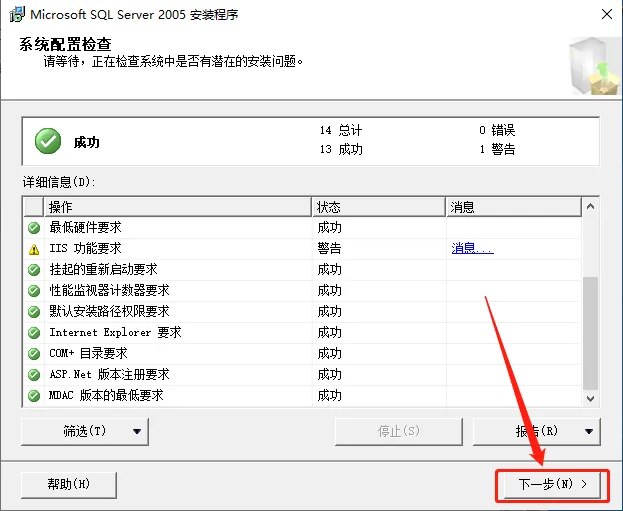Select the 默认安装路径权限要求 row text

[x=109, y=312]
